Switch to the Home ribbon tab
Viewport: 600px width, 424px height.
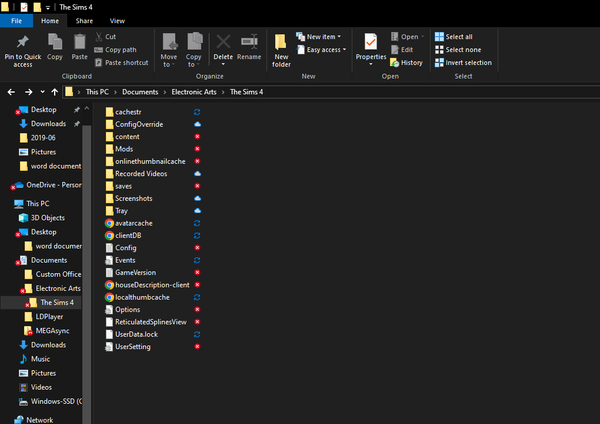(50, 21)
